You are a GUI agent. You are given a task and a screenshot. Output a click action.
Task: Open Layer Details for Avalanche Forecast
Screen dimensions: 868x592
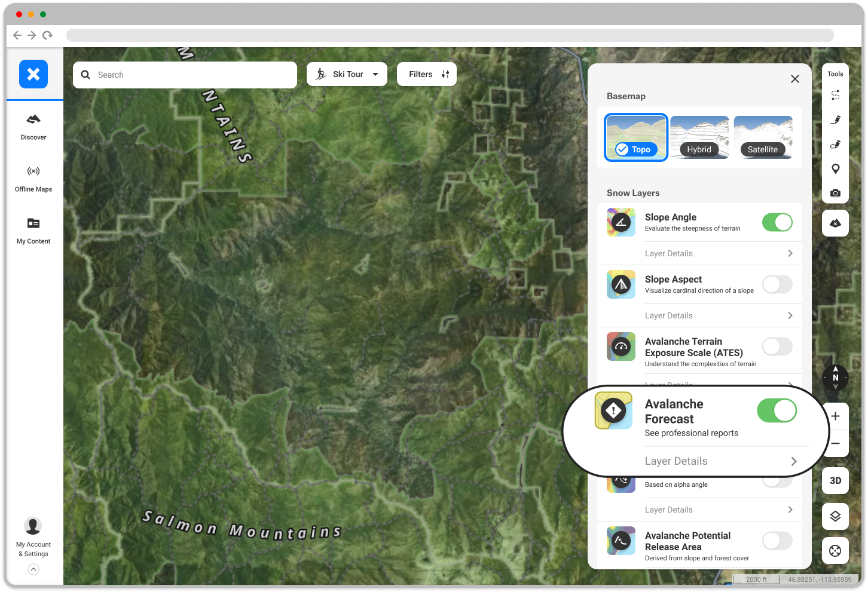[x=721, y=461]
